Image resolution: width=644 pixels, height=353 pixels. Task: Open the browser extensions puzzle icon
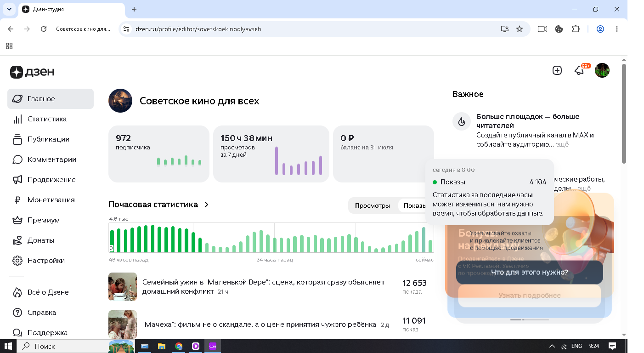click(x=576, y=29)
